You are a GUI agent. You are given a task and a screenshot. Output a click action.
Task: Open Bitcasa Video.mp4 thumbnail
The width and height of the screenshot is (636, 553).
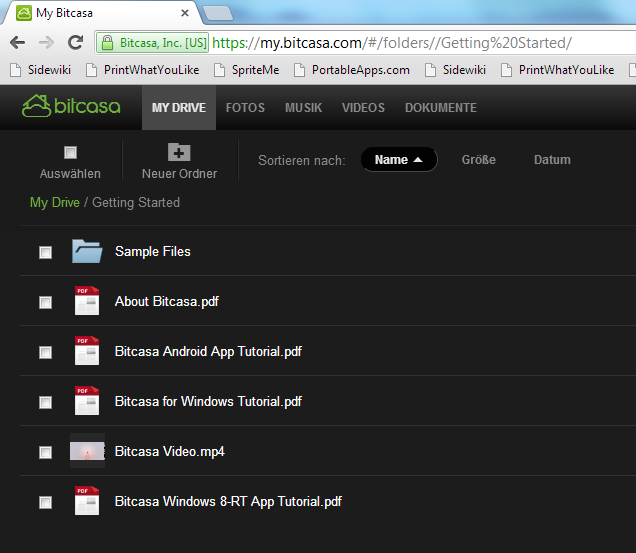coord(87,451)
